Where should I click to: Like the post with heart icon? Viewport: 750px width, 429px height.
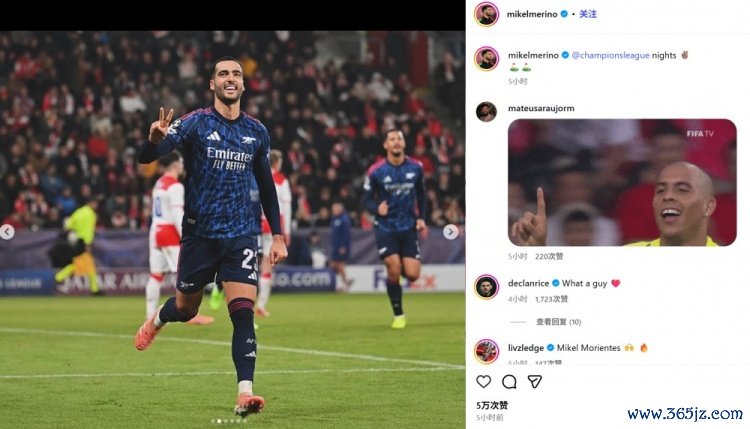pyautogui.click(x=484, y=381)
